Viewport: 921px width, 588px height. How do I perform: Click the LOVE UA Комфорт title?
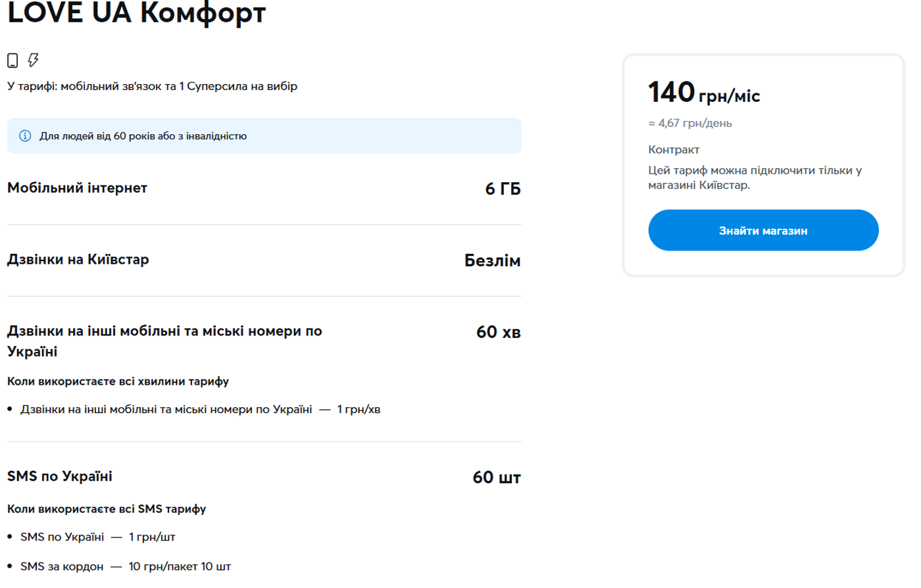(136, 13)
